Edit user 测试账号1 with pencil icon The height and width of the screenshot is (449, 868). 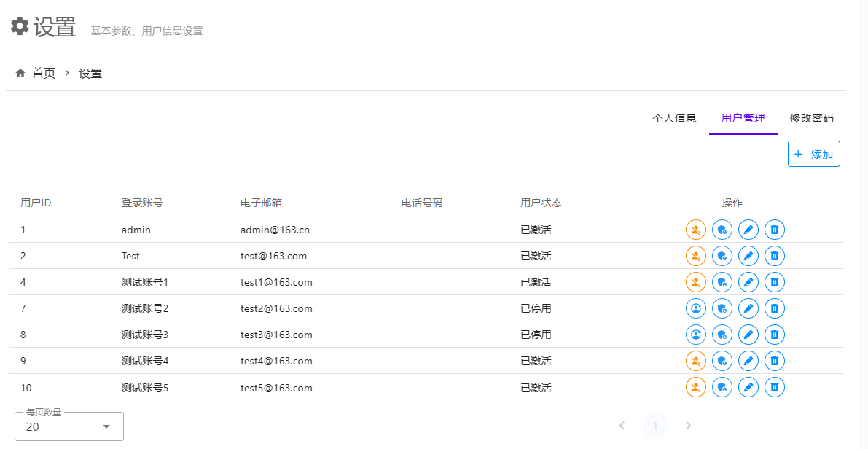[x=748, y=282]
